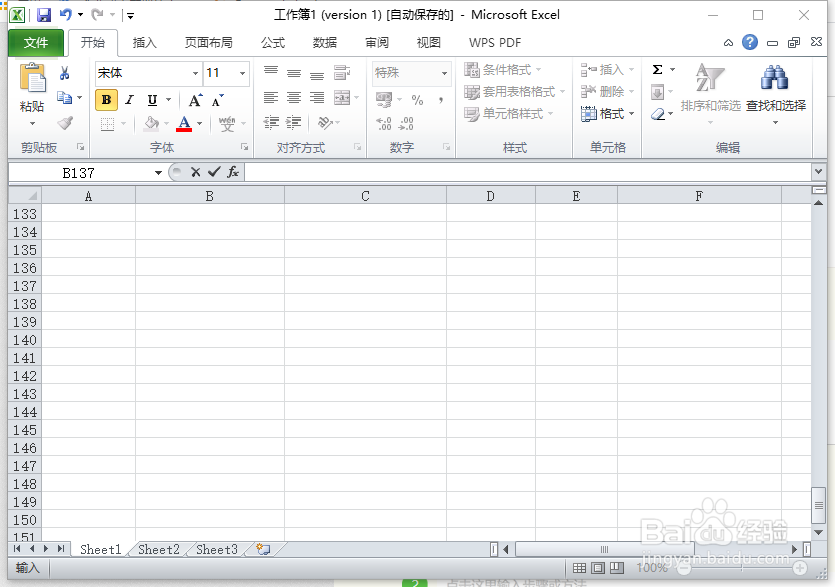Switch to the 插入 ribbon tab
The width and height of the screenshot is (835, 587).
146,42
